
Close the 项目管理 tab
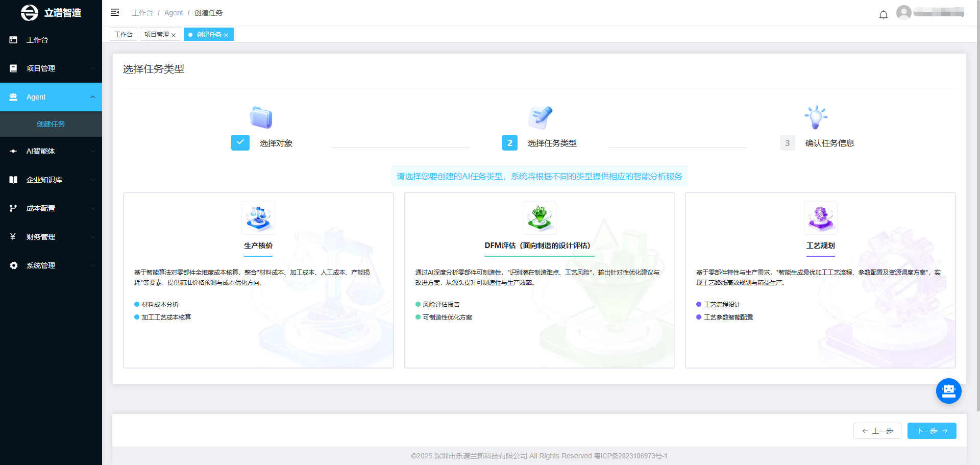pos(174,35)
